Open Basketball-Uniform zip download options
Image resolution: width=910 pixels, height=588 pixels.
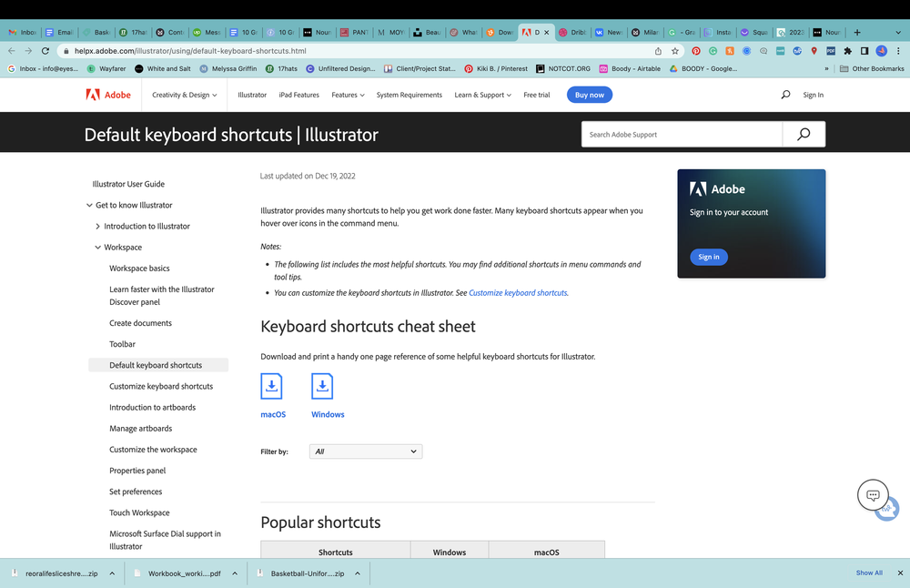pyautogui.click(x=358, y=573)
